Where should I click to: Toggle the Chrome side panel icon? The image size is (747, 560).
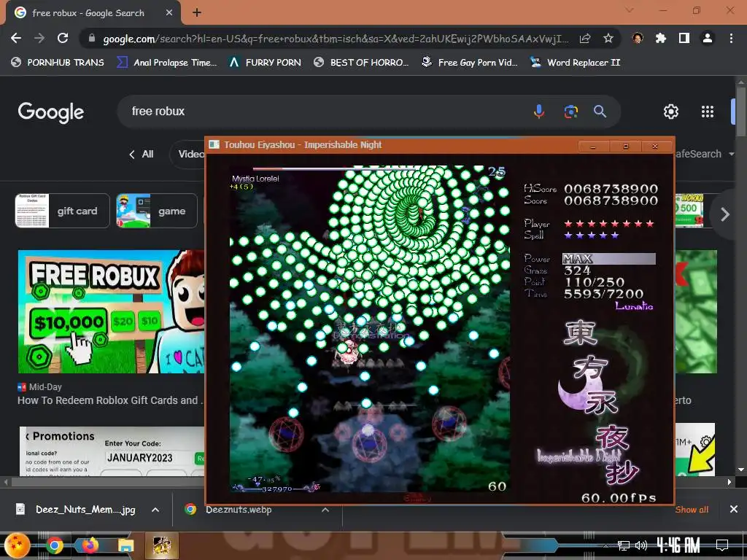tap(684, 38)
